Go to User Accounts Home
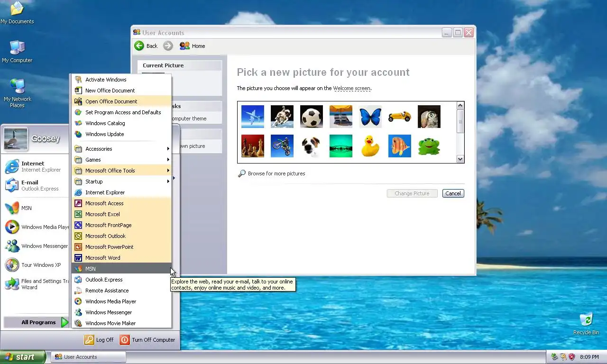The height and width of the screenshot is (364, 607). (x=193, y=46)
